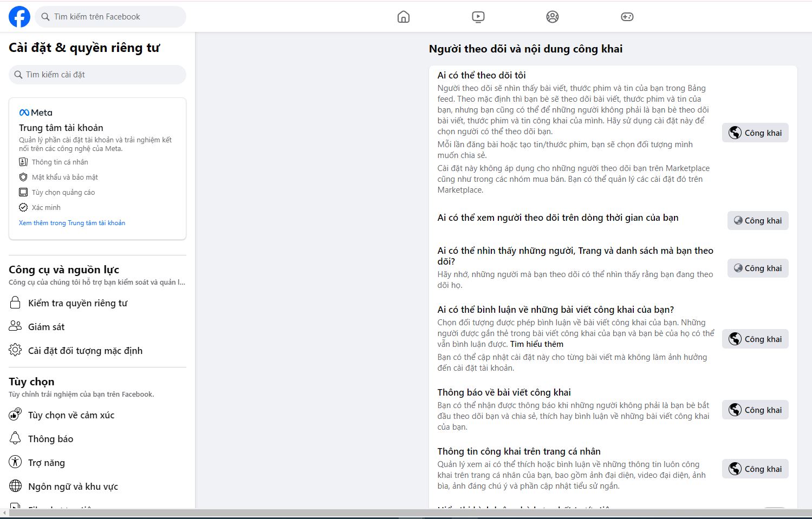Click the gear icon for Cài đặt đối tượng mặc định
Screen dimensions: 812x519
click(15, 350)
